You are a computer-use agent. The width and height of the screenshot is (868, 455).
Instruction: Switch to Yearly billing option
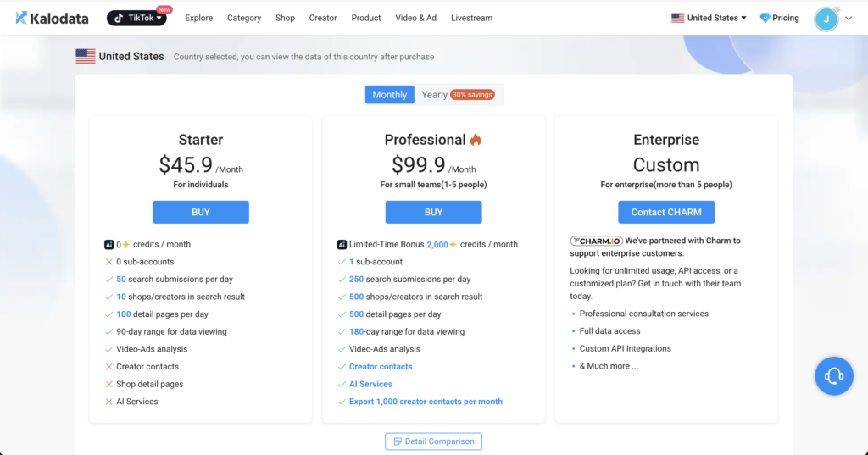click(434, 95)
